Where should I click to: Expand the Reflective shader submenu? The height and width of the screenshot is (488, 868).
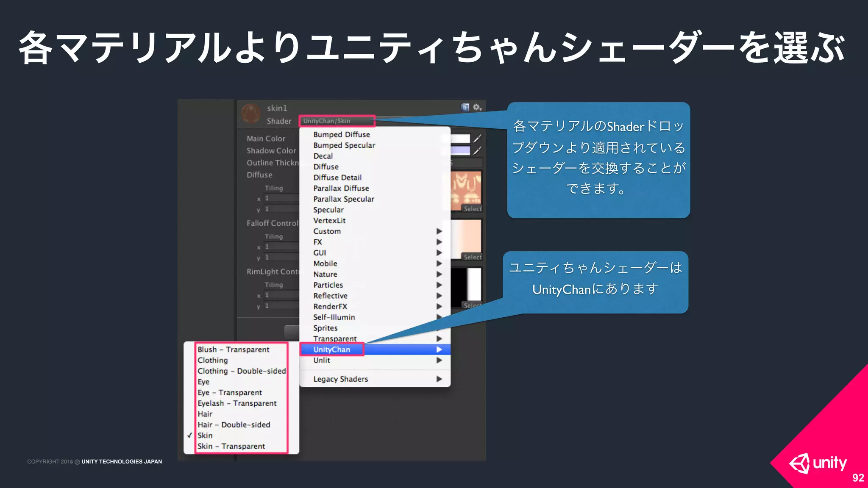[x=375, y=296]
